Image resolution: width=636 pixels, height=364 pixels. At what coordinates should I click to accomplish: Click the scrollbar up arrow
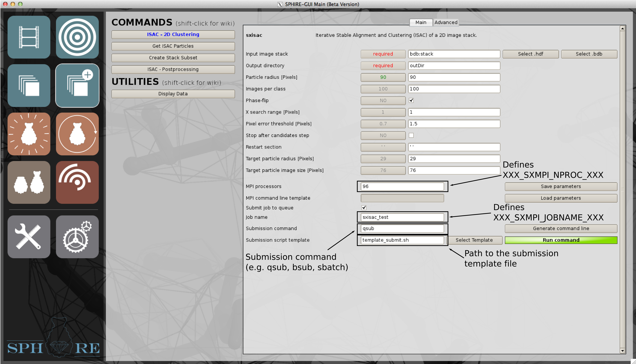point(622,28)
